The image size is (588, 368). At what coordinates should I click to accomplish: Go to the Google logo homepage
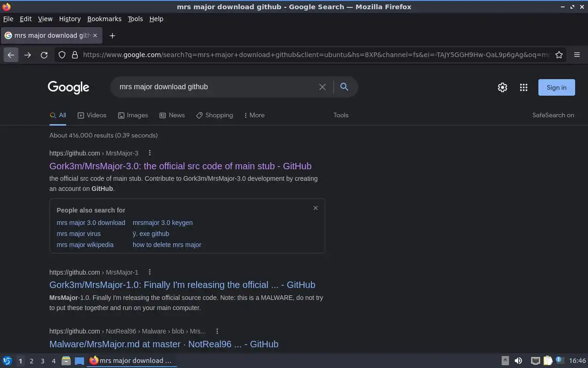(x=68, y=87)
